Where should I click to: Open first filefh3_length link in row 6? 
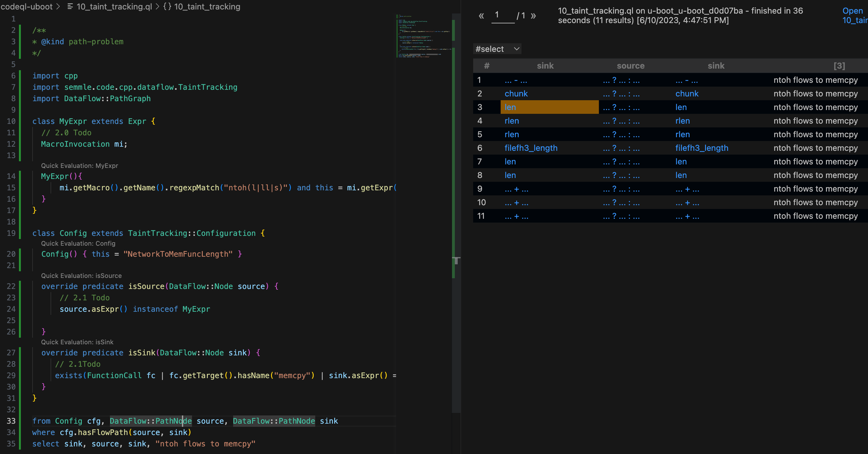[531, 148]
